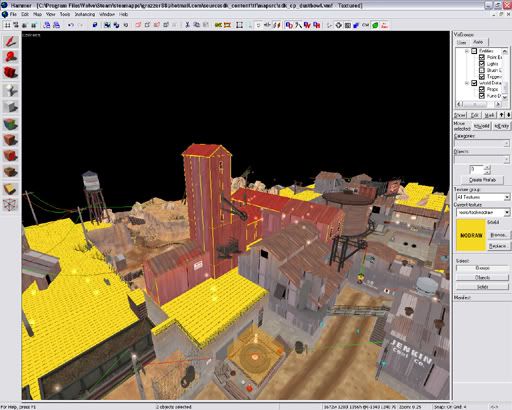Select the Apply Current Texture tool
512x410 pixels.
click(x=10, y=140)
